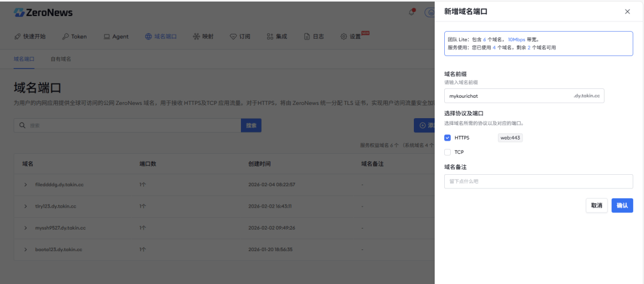The height and width of the screenshot is (284, 644).
Task: Expand the tlry123.dy.takin.cc row
Action: pos(26,206)
